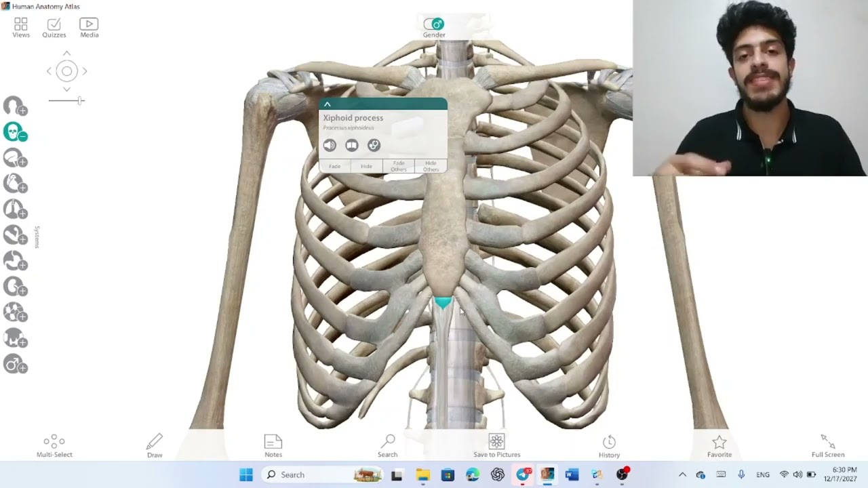Rotate view right with the right arrow
868x488 pixels.
click(x=85, y=71)
